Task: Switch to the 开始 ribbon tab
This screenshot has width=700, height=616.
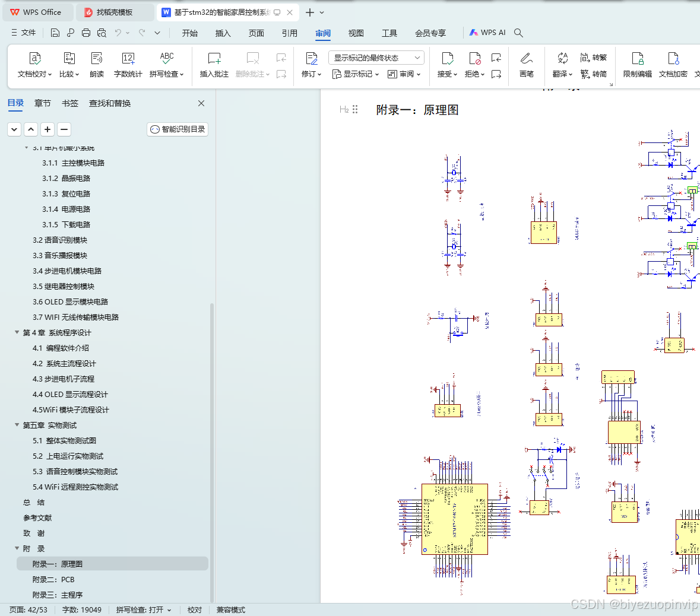Action: point(190,33)
